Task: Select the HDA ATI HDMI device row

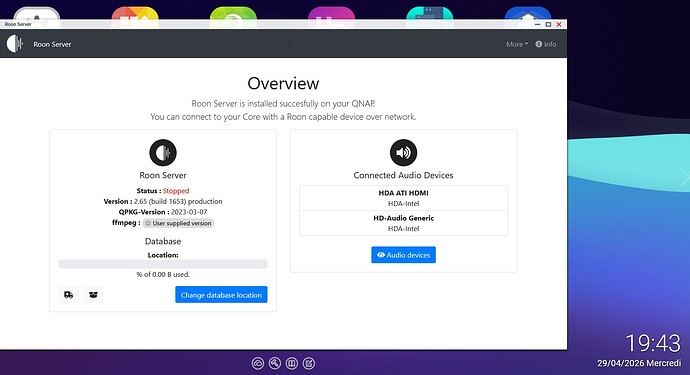Action: (x=403, y=198)
